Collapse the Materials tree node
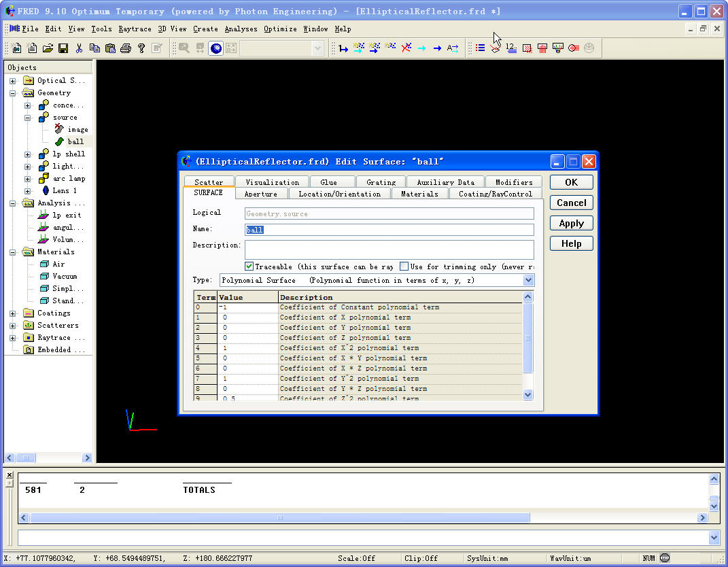This screenshot has width=728, height=567. (12, 252)
